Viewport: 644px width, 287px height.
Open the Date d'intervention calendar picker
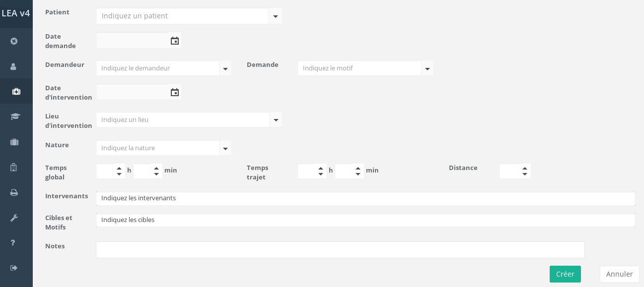click(x=175, y=93)
